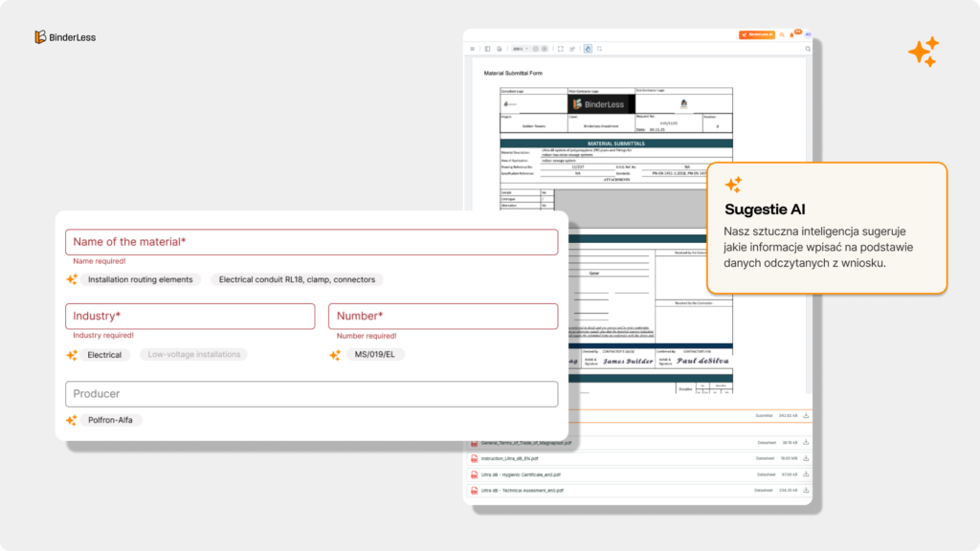Select the hand pan tool

[587, 49]
